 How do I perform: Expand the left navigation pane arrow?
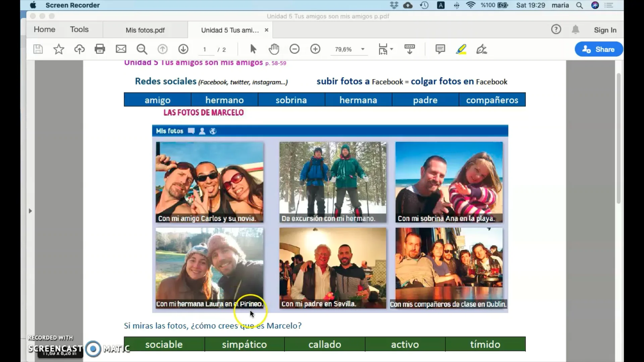click(x=30, y=211)
